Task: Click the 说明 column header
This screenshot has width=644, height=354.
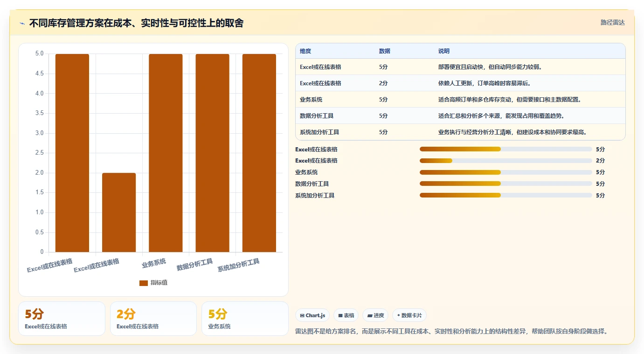Action: pyautogui.click(x=444, y=51)
